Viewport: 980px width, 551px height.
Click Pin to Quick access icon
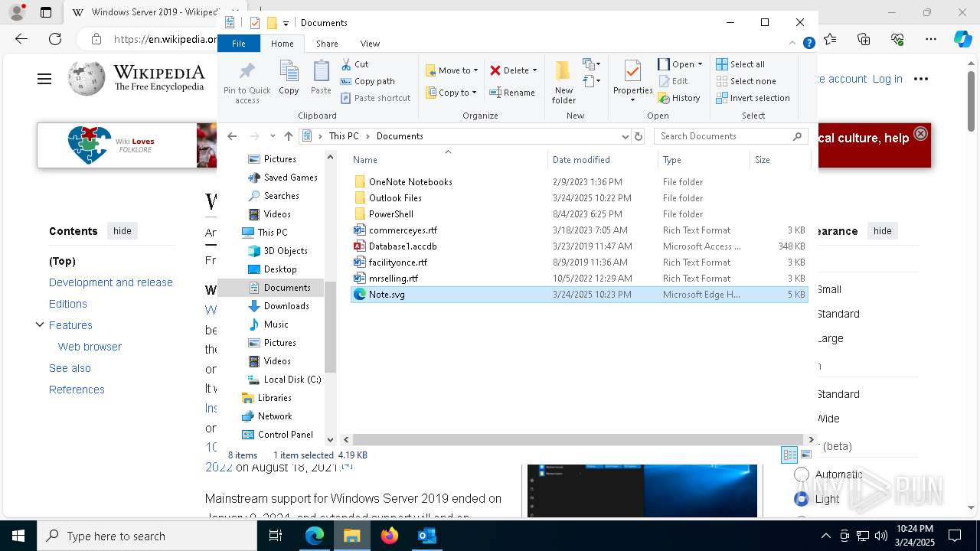coord(247,83)
